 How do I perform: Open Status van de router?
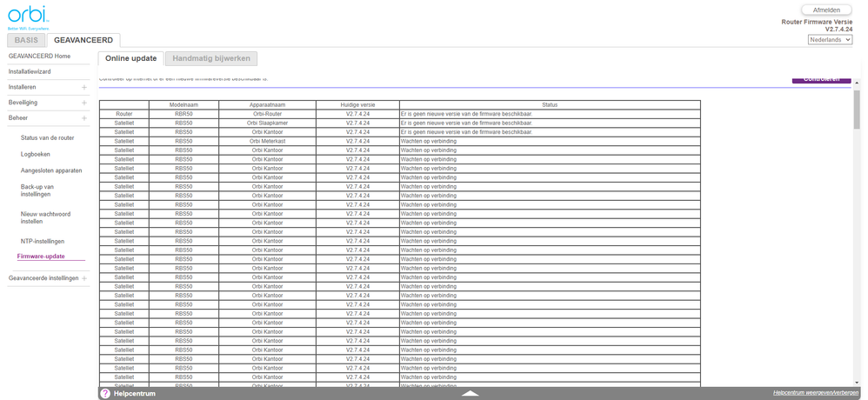coord(48,137)
